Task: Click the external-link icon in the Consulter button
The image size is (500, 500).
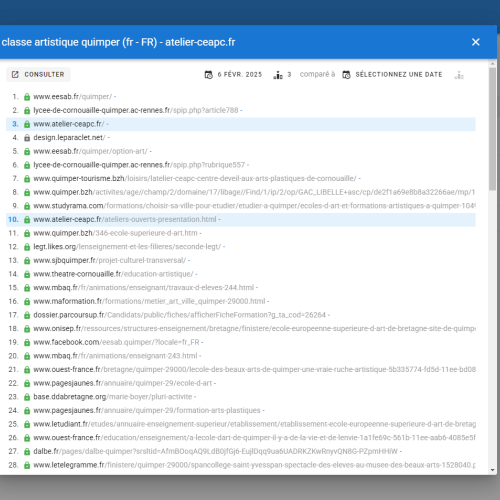Action: [15, 74]
